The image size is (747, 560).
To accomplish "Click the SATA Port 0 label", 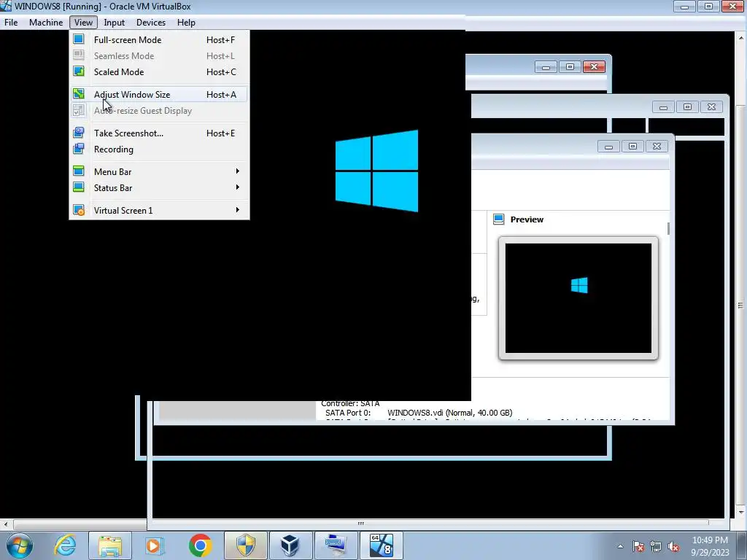I will 348,413.
